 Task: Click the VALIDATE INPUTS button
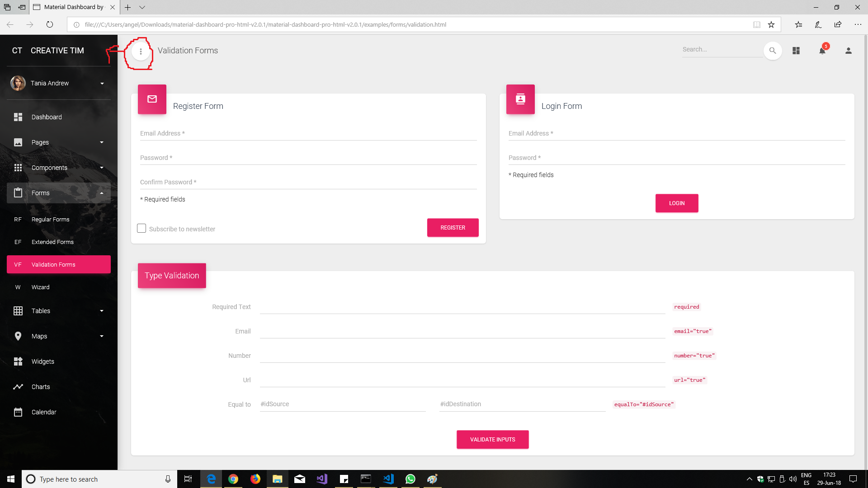coord(492,440)
